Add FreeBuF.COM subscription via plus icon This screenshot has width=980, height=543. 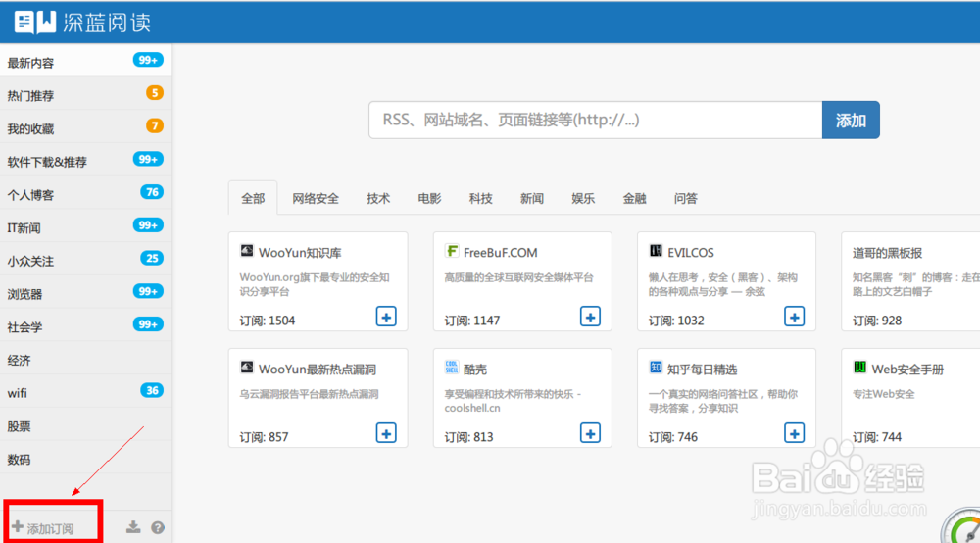pos(590,317)
